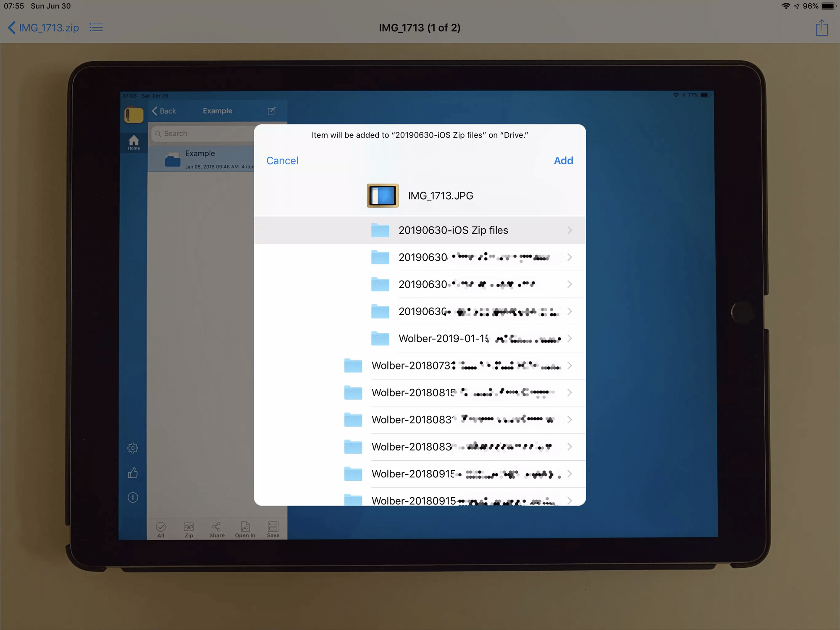Click Cancel to dismiss the dialog

click(x=282, y=161)
